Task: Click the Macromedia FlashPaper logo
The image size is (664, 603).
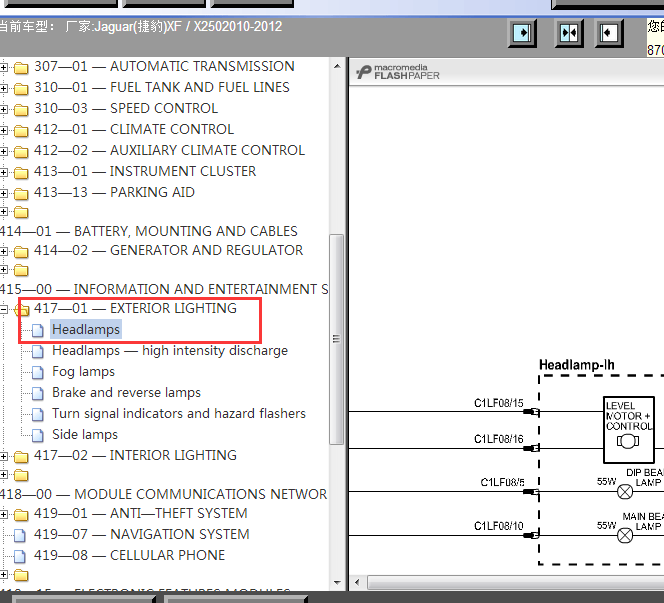Action: [x=398, y=72]
